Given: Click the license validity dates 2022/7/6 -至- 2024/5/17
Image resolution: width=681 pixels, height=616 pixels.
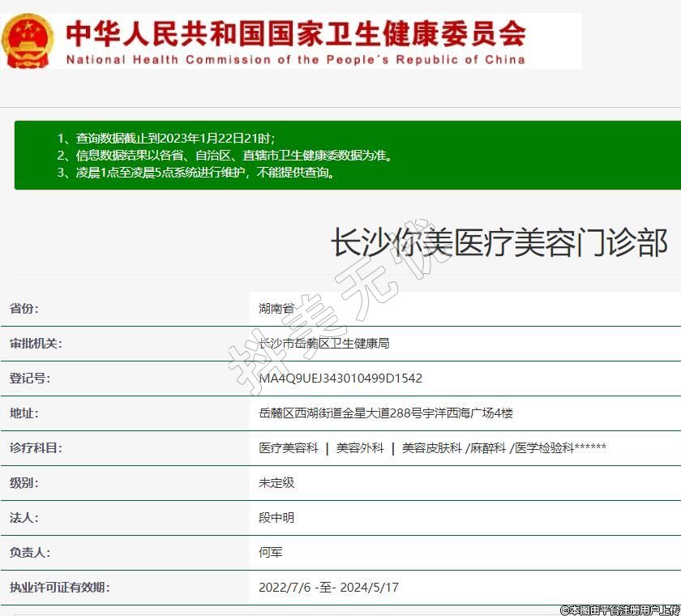Looking at the screenshot, I should point(328,588).
